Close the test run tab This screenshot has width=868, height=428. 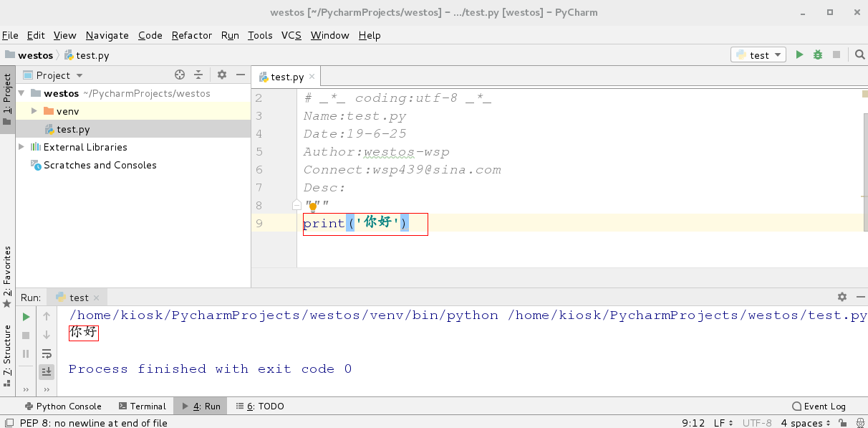click(x=97, y=298)
